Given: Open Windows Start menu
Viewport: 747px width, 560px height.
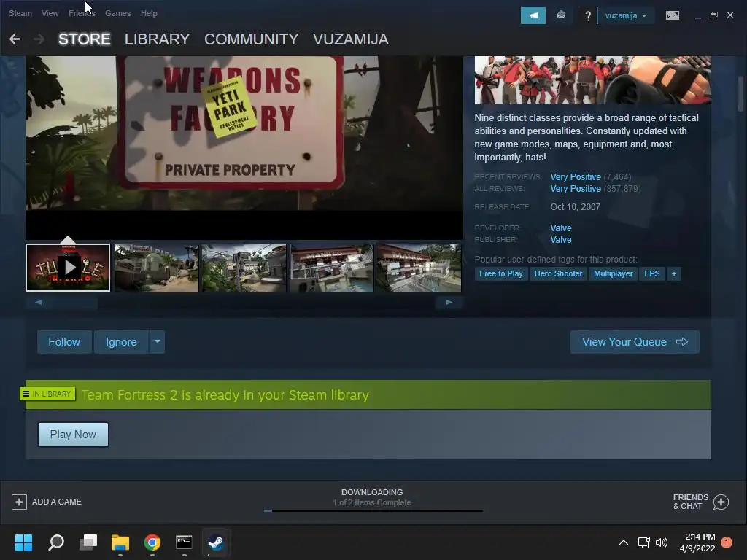Looking at the screenshot, I should pos(23,542).
